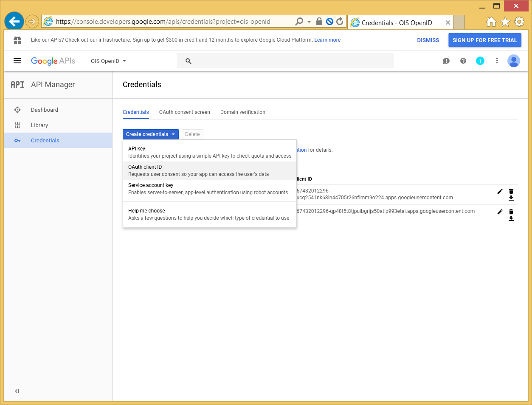
Task: Open Favorites star icon
Action: click(x=505, y=22)
